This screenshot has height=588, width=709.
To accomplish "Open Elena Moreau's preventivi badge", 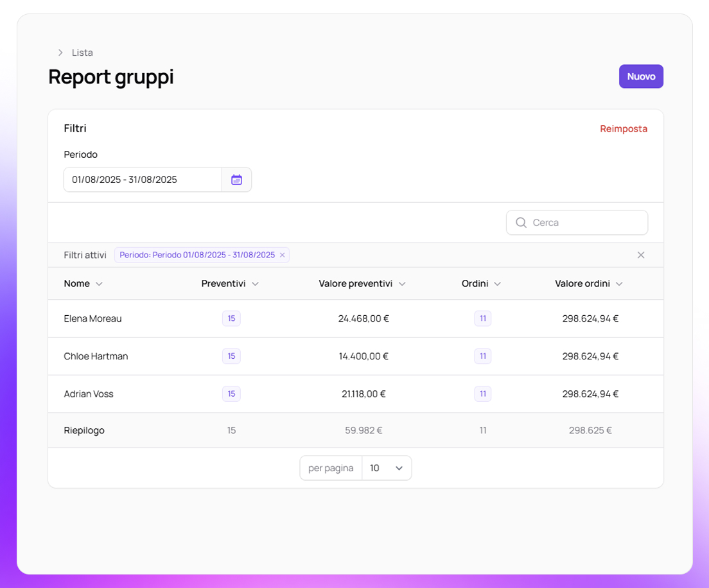I will (x=231, y=318).
